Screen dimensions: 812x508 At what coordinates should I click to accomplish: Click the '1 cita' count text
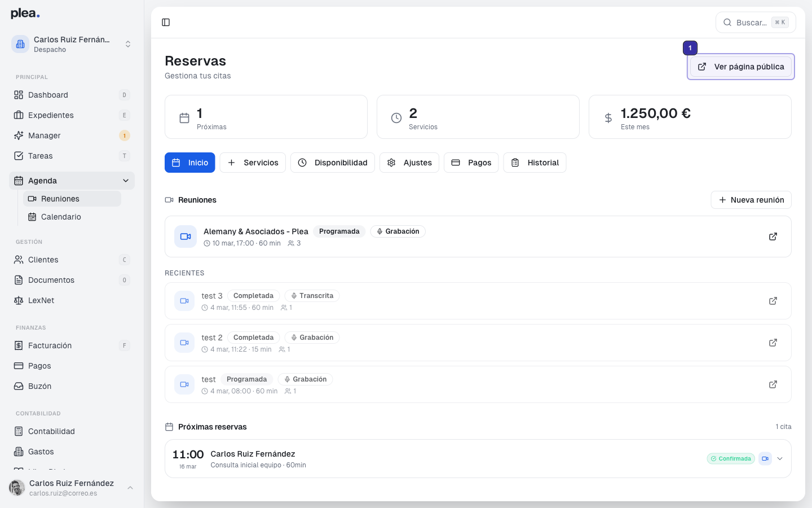click(x=783, y=427)
